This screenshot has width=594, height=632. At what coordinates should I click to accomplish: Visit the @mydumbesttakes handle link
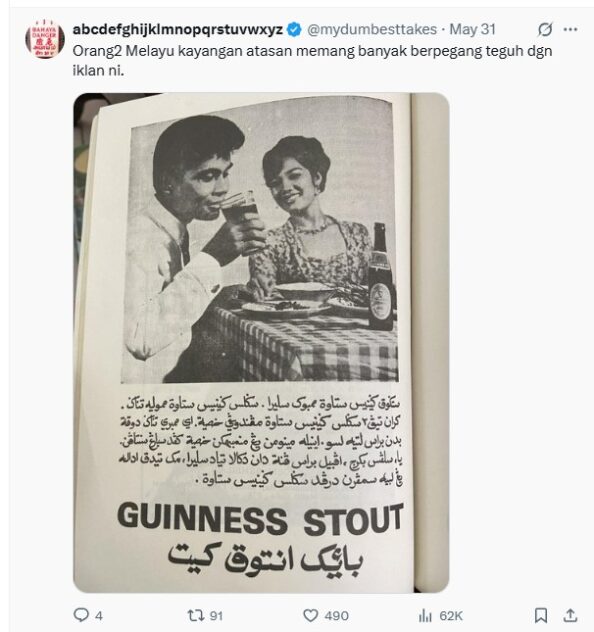[372, 29]
